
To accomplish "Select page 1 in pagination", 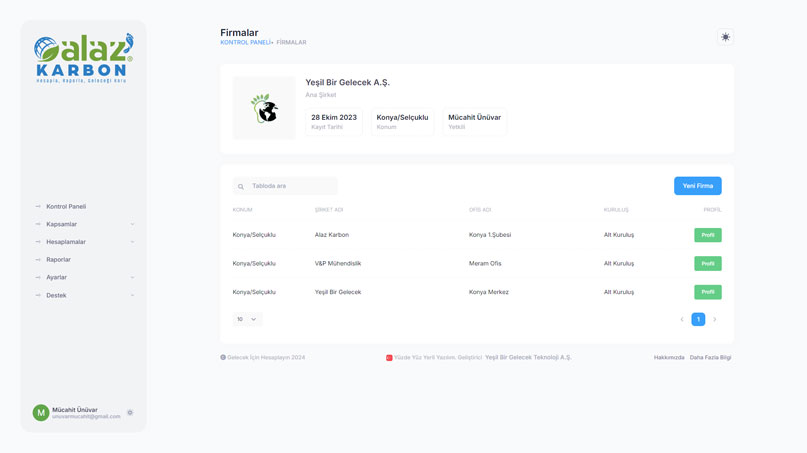I will 698,319.
